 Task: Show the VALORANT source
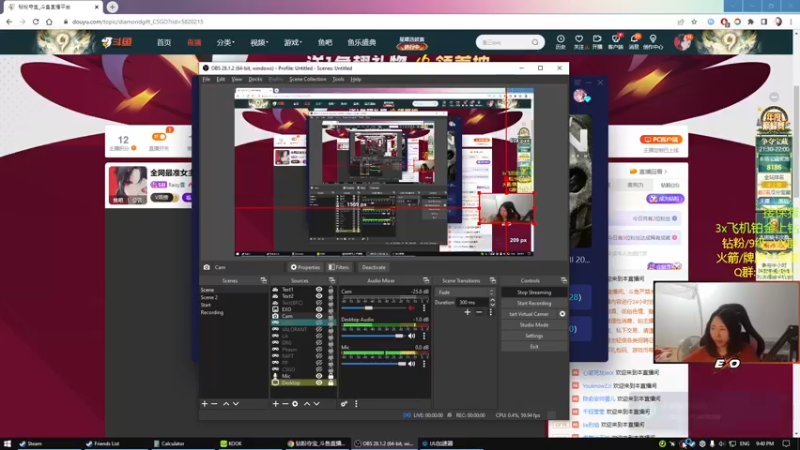pos(319,329)
